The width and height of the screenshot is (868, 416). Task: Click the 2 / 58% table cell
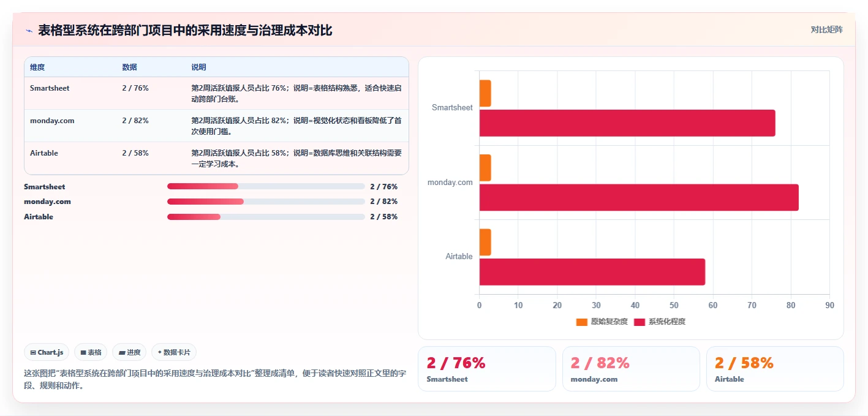pos(135,153)
